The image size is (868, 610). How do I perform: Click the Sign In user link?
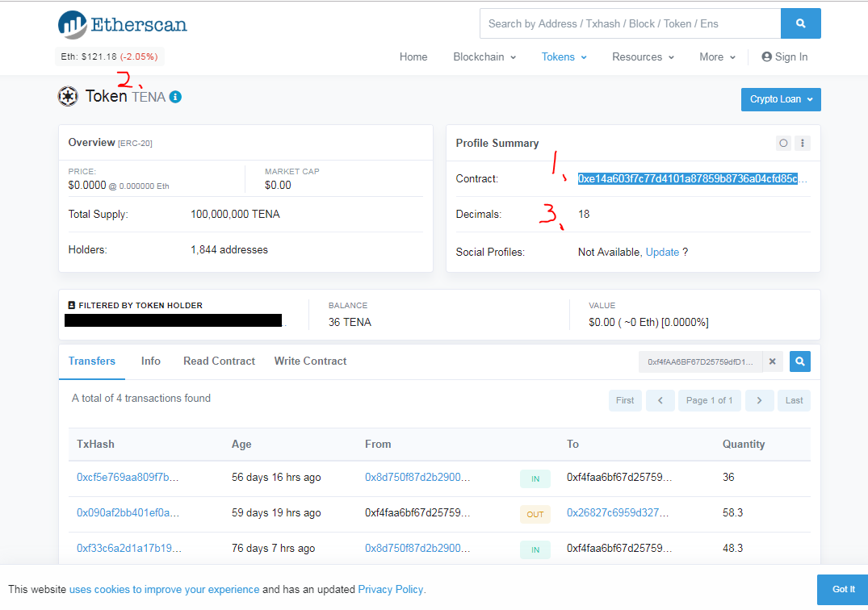point(784,57)
